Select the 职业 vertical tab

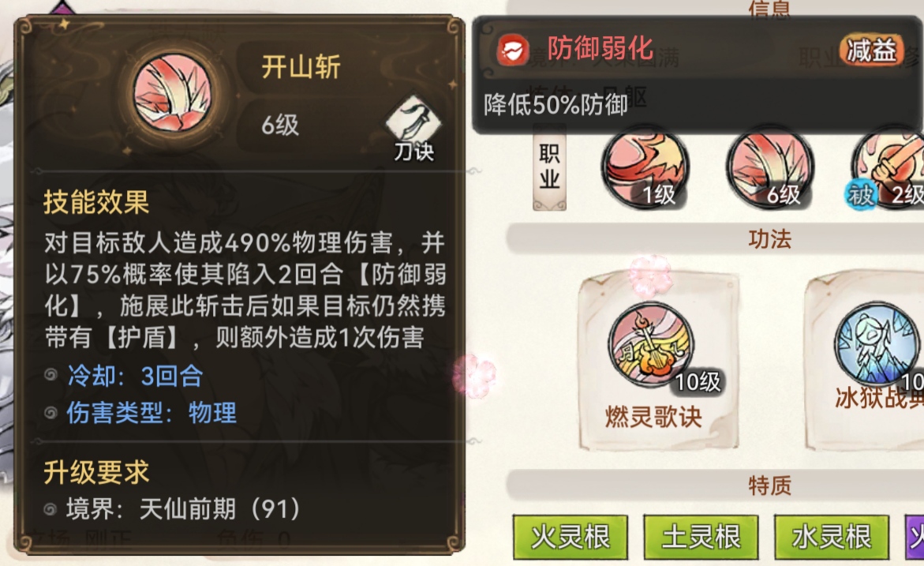click(x=549, y=167)
